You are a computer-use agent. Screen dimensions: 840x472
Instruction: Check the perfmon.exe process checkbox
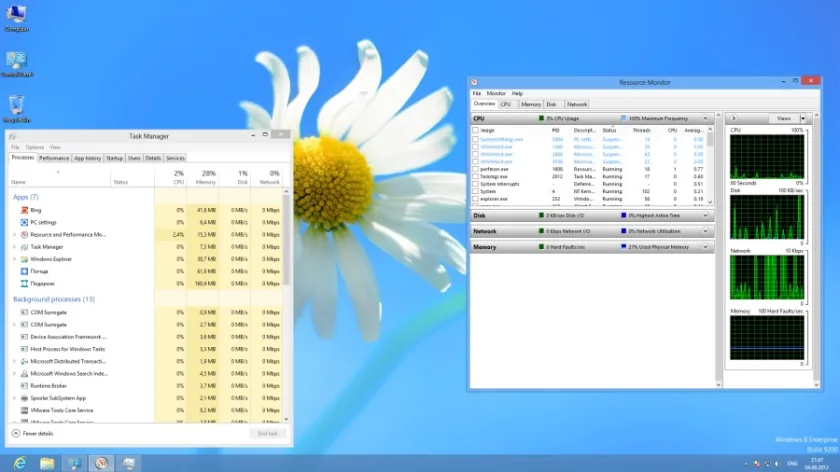click(475, 169)
